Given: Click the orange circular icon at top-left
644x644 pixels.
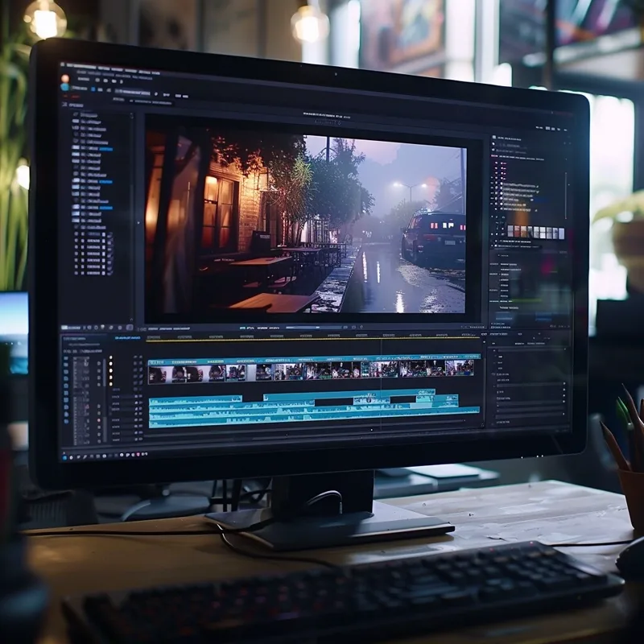Looking at the screenshot, I should click(65, 78).
